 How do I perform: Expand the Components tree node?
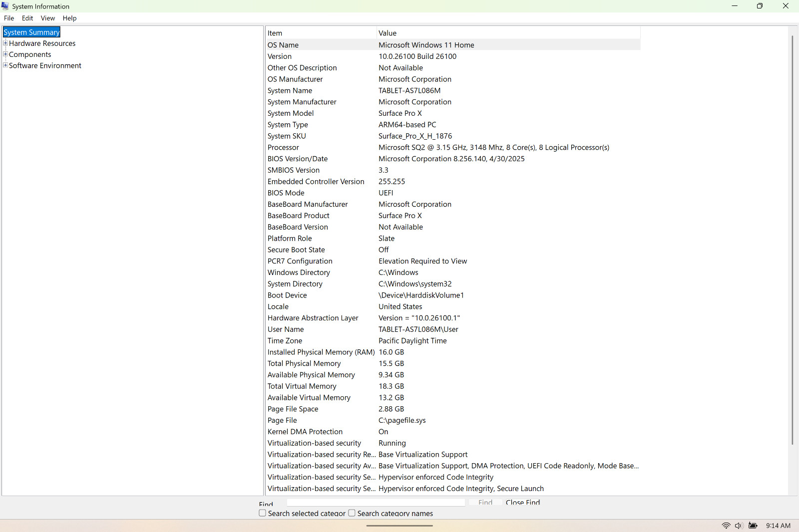(x=5, y=54)
